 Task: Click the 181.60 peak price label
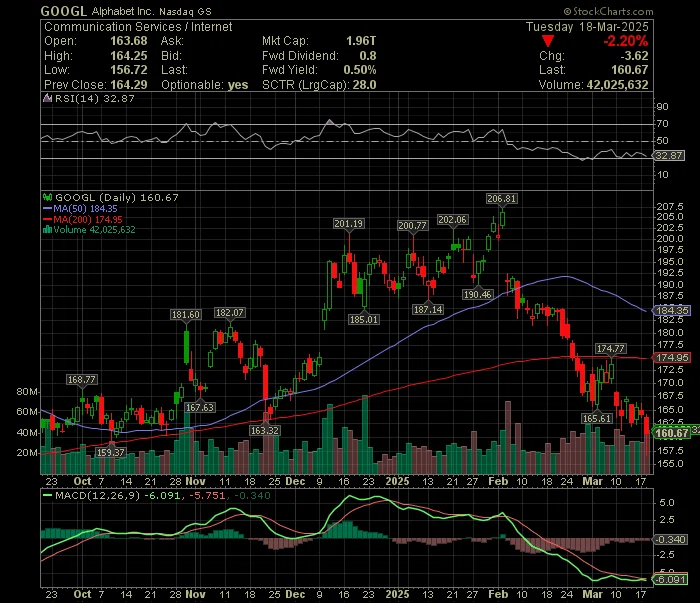pos(186,314)
